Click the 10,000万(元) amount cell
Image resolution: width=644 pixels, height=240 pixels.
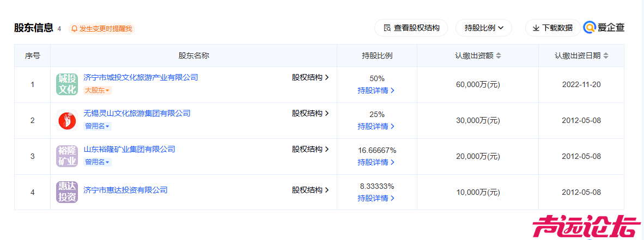tap(478, 193)
